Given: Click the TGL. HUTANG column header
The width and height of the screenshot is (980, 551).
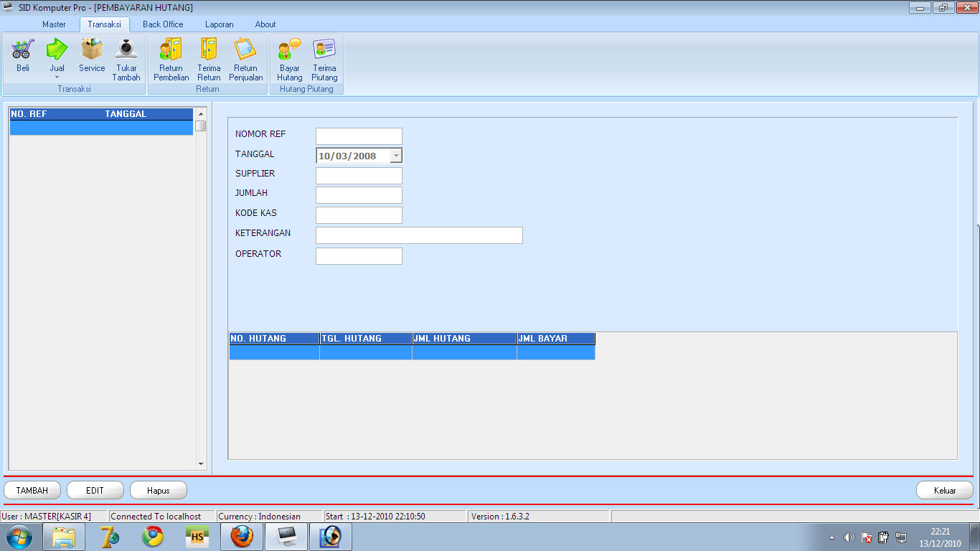Looking at the screenshot, I should click(x=366, y=339).
